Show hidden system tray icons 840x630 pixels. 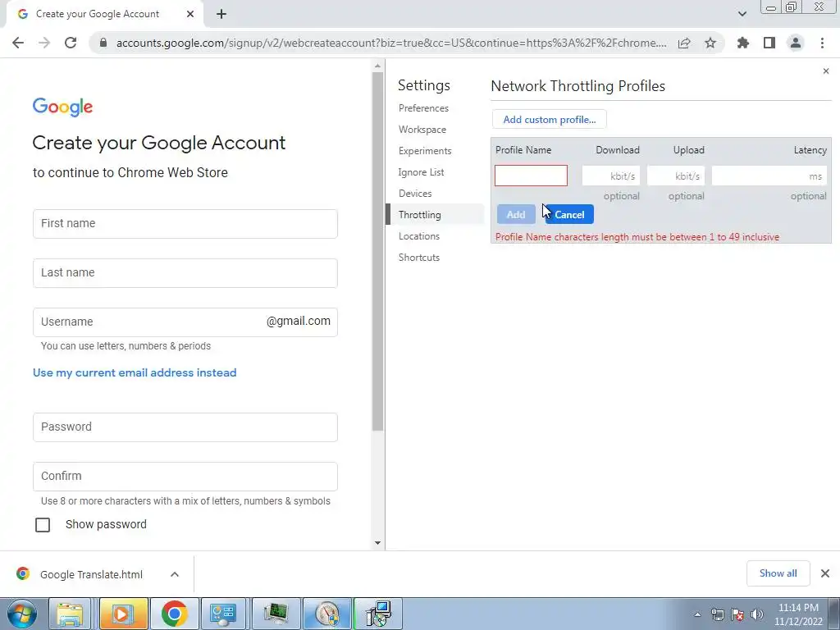tap(697, 614)
